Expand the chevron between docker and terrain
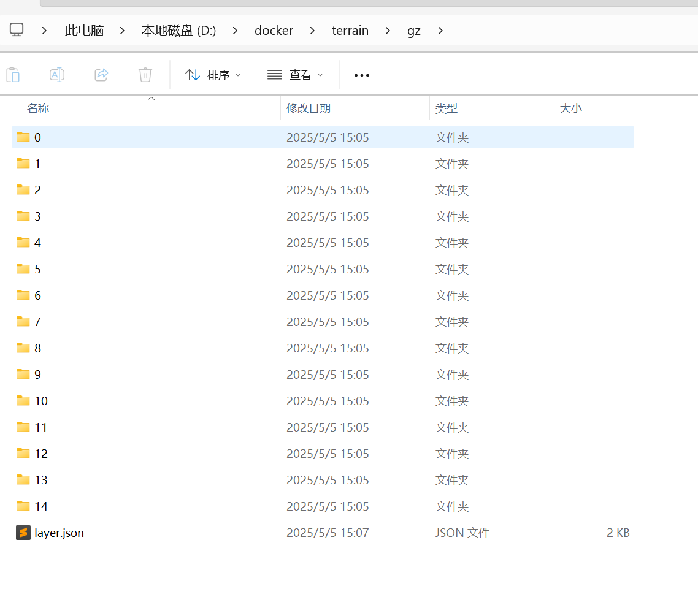The height and width of the screenshot is (616, 698). coord(313,30)
